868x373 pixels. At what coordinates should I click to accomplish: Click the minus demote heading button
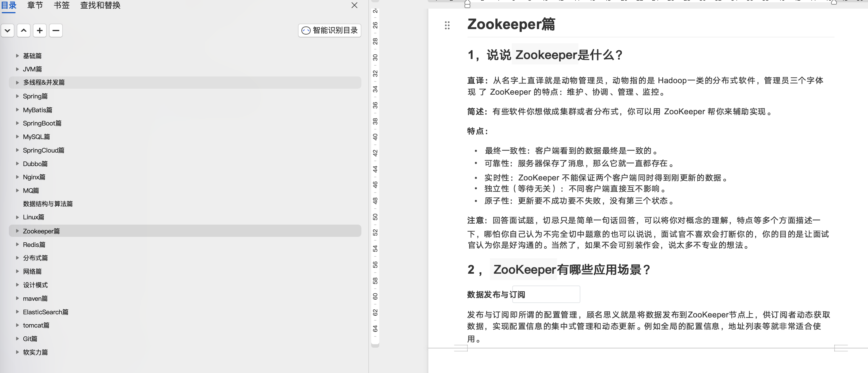56,31
